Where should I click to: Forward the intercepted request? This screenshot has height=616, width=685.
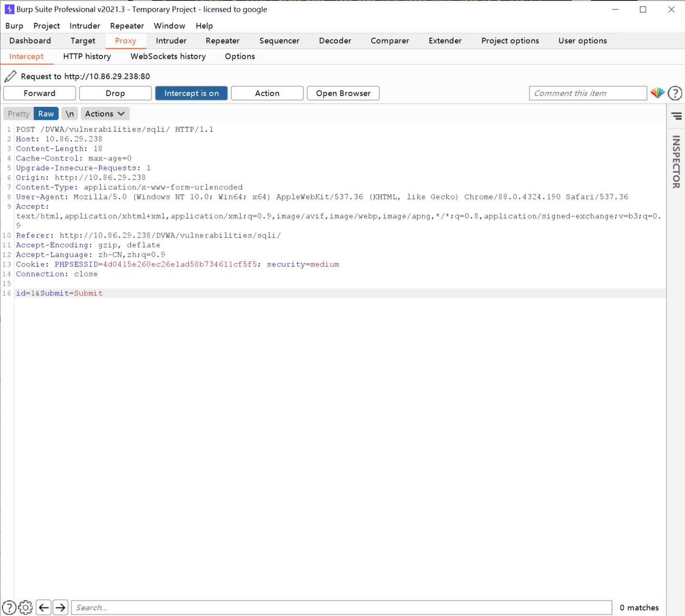pyautogui.click(x=39, y=93)
